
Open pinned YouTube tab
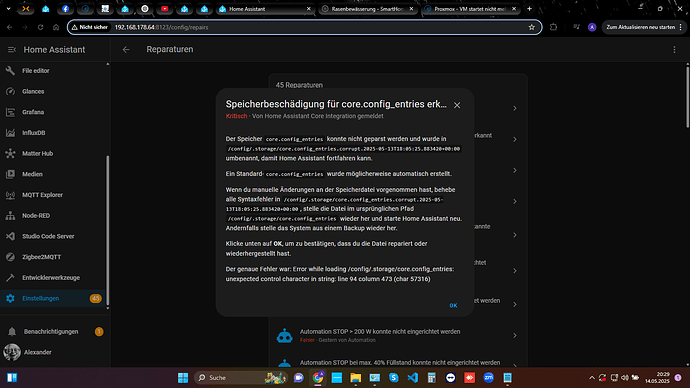165,9
